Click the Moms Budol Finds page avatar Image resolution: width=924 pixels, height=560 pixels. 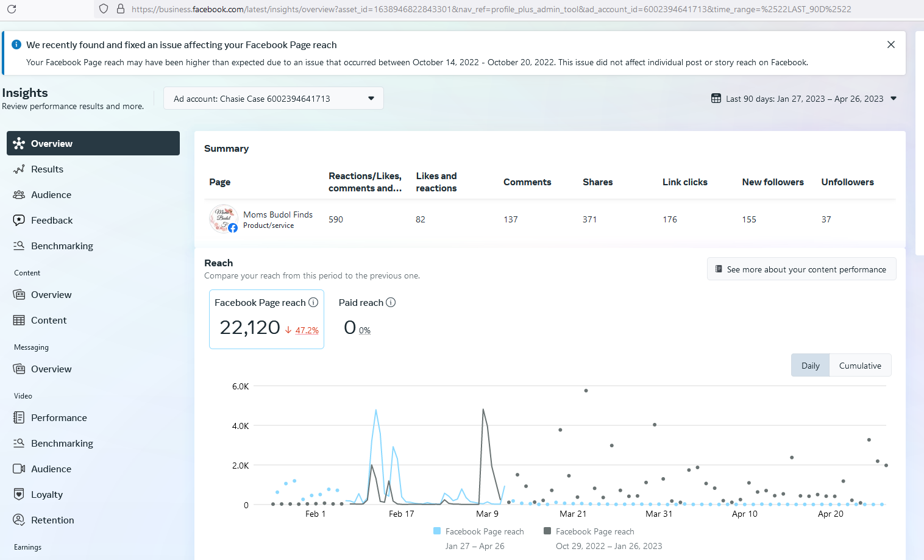[223, 219]
